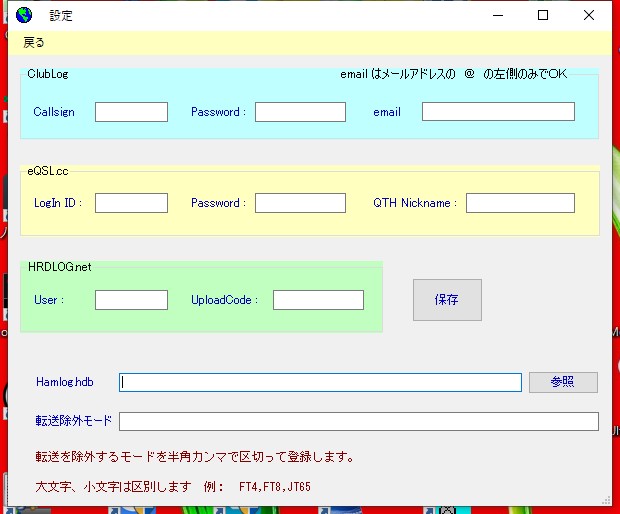Click the eQSL.cc LogIn ID field
Image resolution: width=620 pixels, height=514 pixels.
131,203
